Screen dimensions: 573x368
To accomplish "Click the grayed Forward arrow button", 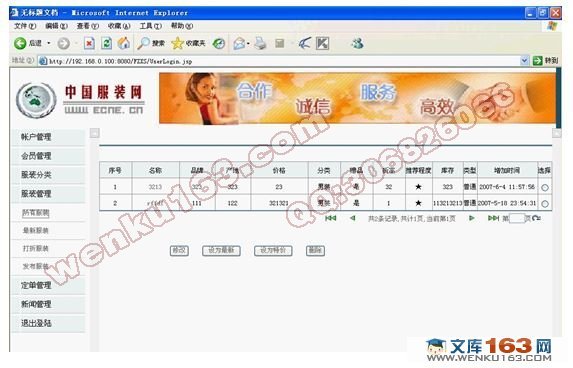I will 64,43.
